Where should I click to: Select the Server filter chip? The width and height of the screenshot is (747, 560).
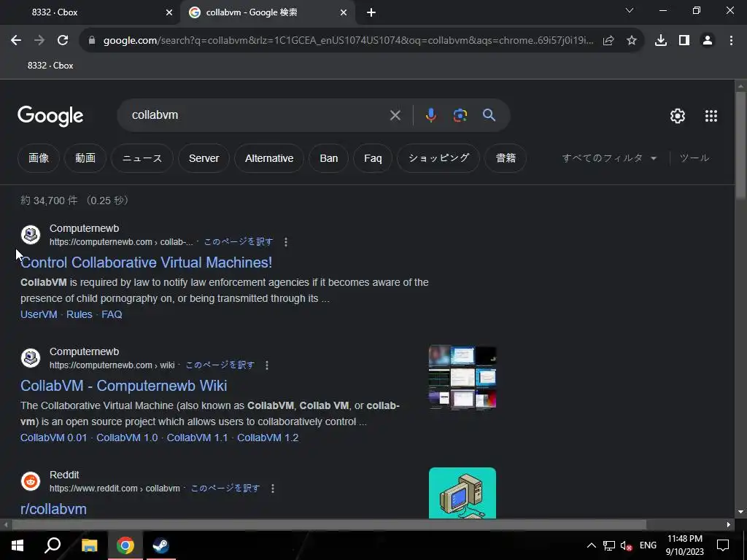coord(204,158)
